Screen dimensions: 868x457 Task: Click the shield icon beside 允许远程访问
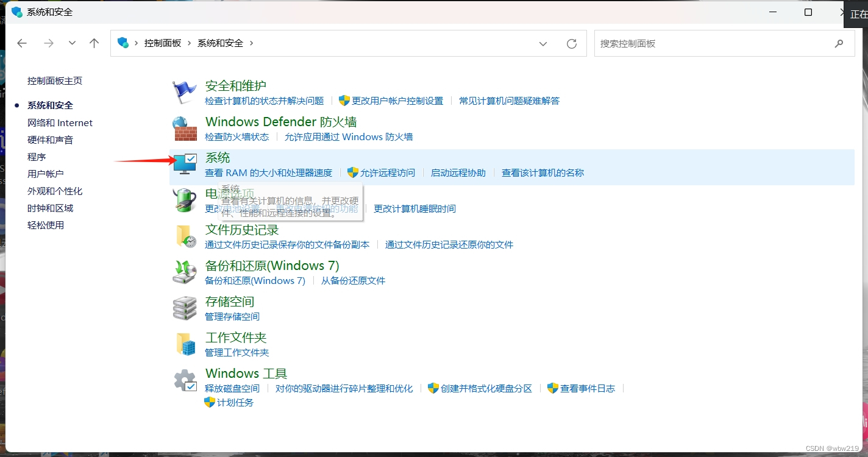pyautogui.click(x=353, y=172)
